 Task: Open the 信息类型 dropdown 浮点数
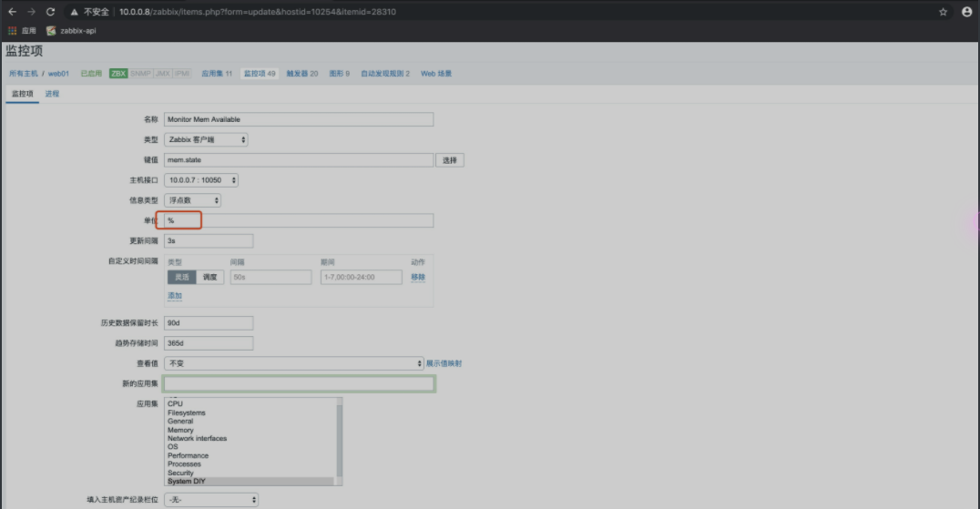coord(192,200)
